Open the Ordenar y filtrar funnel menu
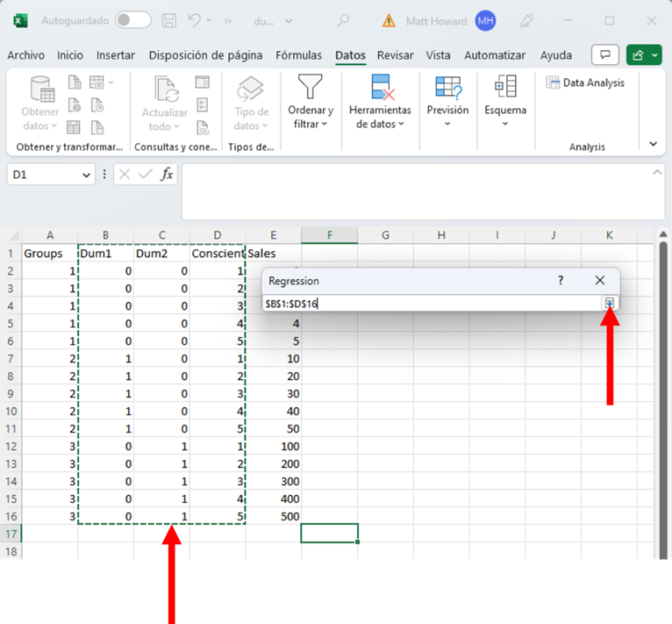The height and width of the screenshot is (624, 672). (x=311, y=104)
